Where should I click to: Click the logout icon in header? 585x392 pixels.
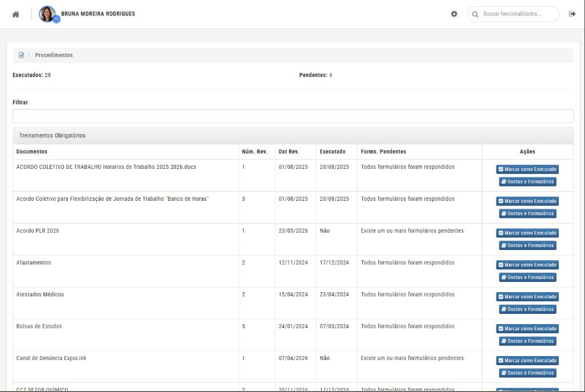tap(572, 14)
